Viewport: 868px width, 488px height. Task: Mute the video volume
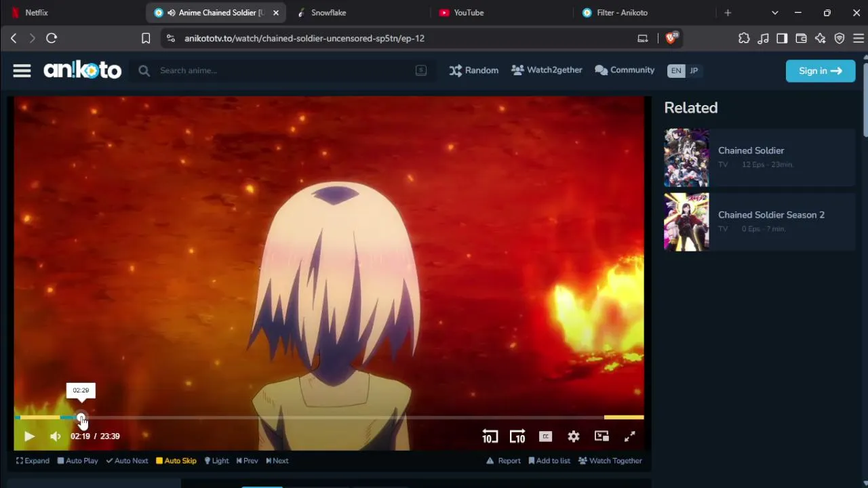(x=56, y=436)
